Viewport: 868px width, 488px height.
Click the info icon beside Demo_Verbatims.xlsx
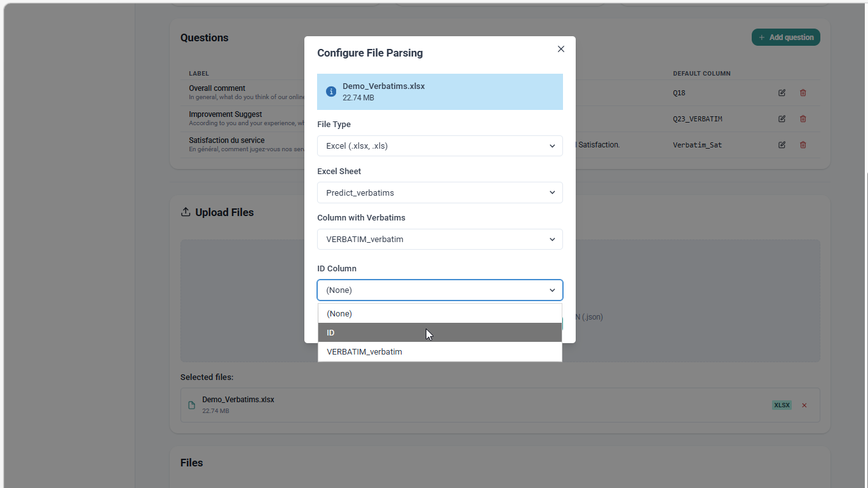pos(331,91)
